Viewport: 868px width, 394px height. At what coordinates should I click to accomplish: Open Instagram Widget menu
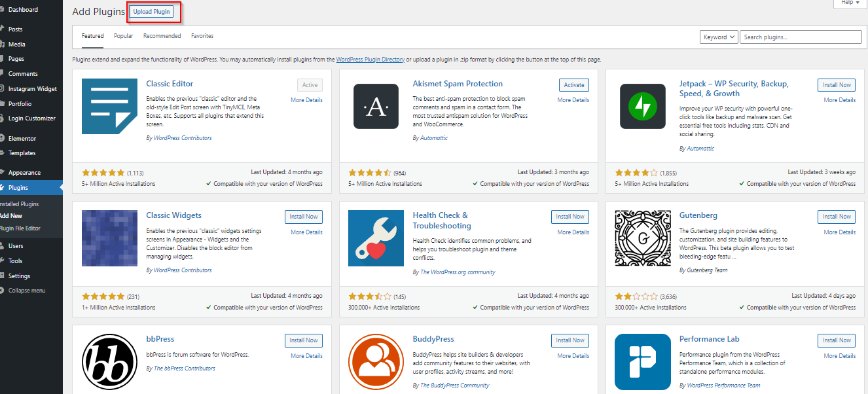(31, 89)
